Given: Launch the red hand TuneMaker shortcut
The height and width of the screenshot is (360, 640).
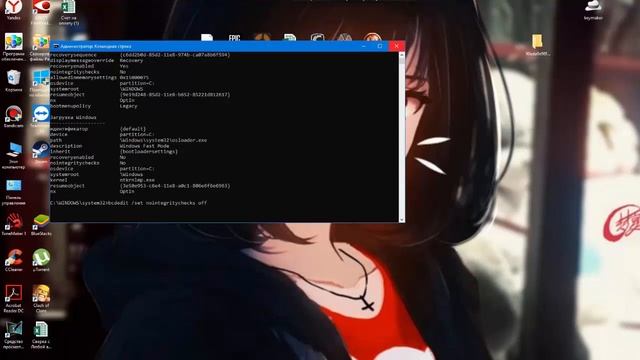Looking at the screenshot, I should coord(13,224).
